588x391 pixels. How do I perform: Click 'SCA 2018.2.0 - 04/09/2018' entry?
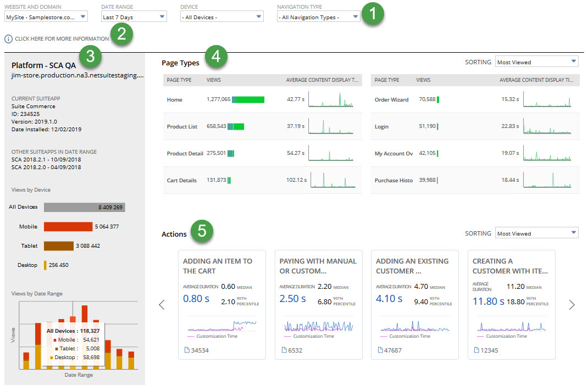[46, 167]
